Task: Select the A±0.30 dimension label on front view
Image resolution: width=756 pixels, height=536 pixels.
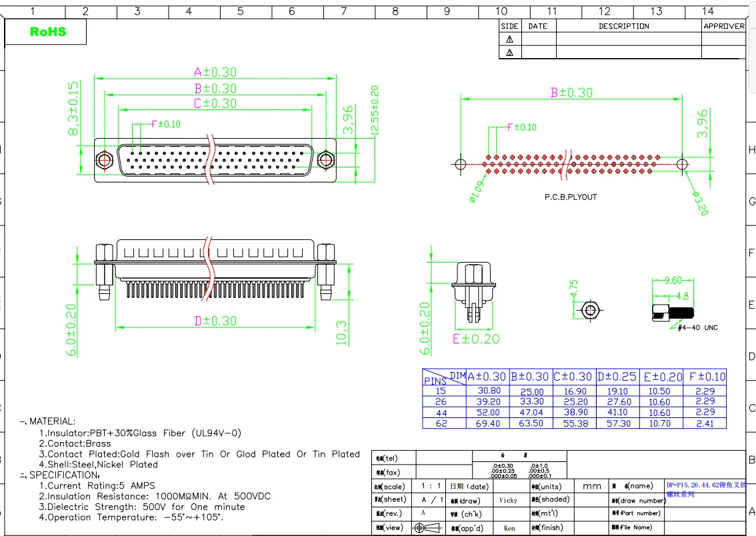Action: [x=215, y=72]
